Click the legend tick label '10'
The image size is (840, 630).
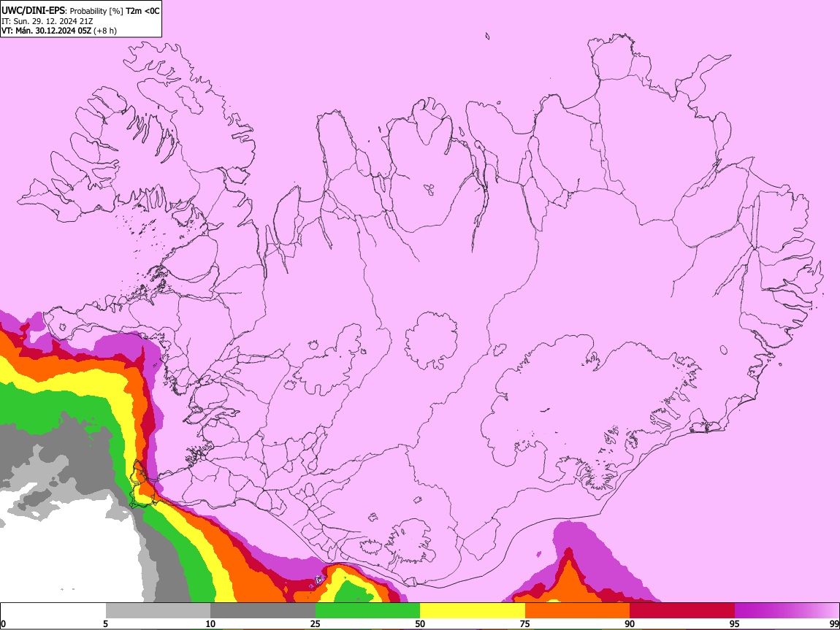[210, 623]
